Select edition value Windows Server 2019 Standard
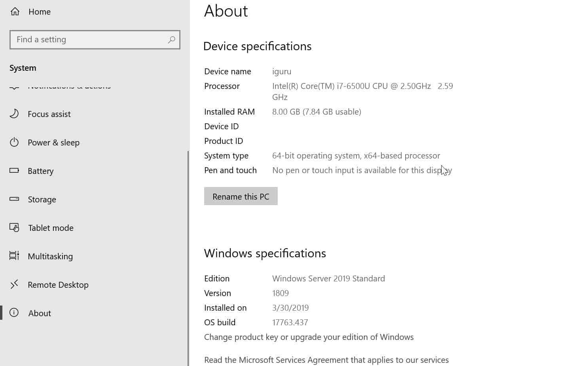Viewport: 588px width, 366px height. click(328, 279)
